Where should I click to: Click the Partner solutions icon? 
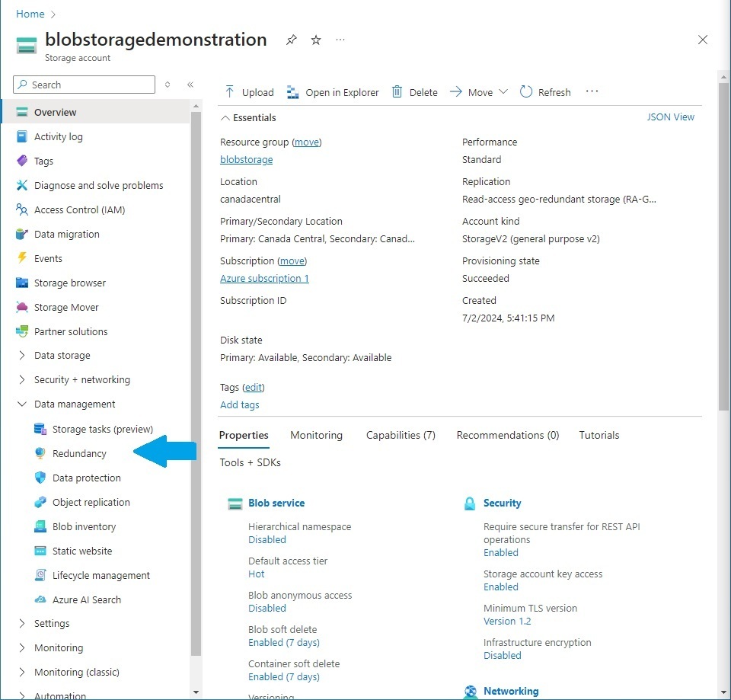22,331
